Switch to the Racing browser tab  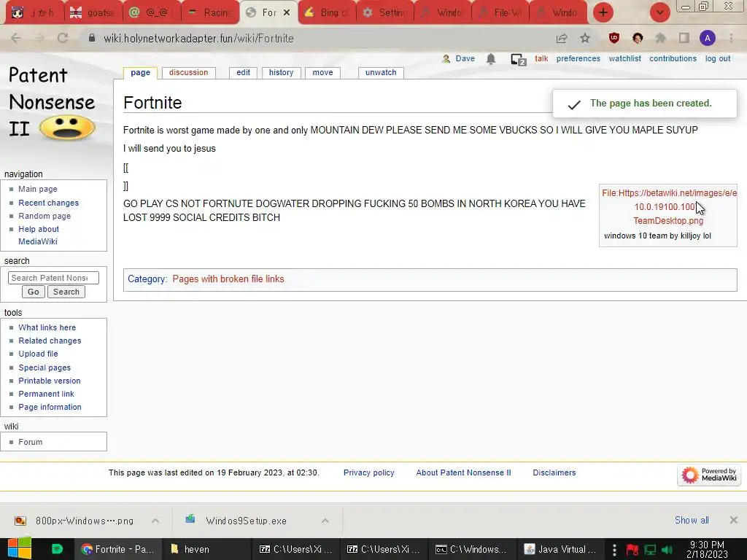[210, 13]
